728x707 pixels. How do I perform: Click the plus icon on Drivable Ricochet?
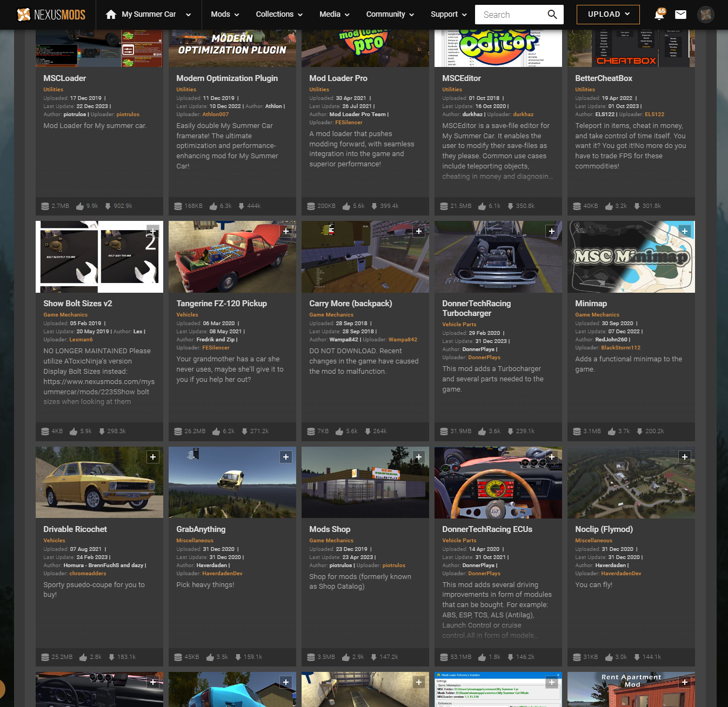click(153, 457)
